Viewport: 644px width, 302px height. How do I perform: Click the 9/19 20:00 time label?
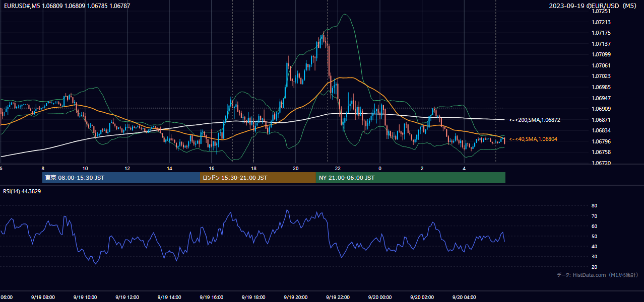(x=296, y=297)
